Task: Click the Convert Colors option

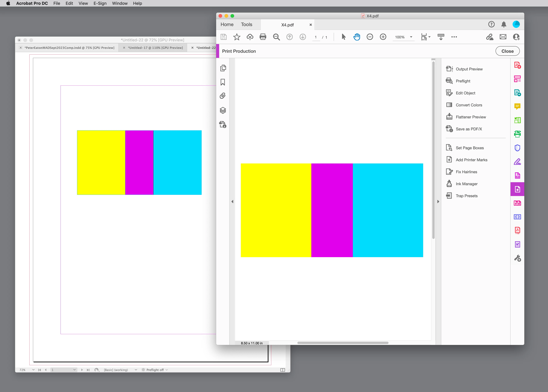Action: click(469, 105)
